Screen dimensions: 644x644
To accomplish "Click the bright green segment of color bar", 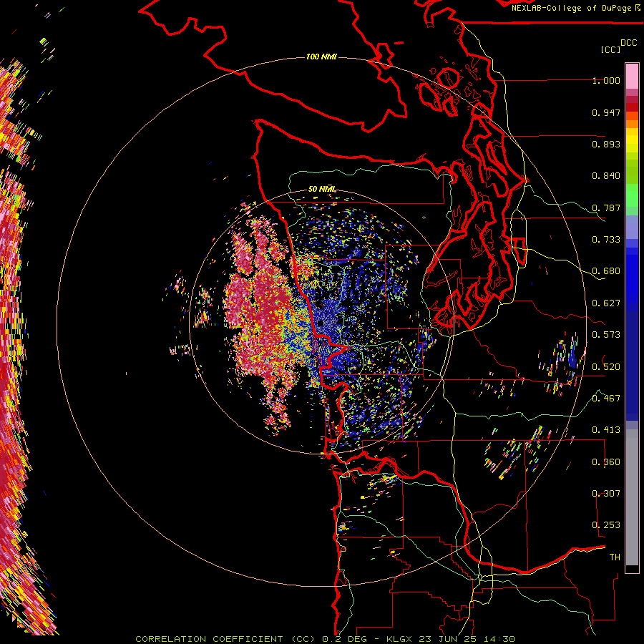I will (632, 195).
